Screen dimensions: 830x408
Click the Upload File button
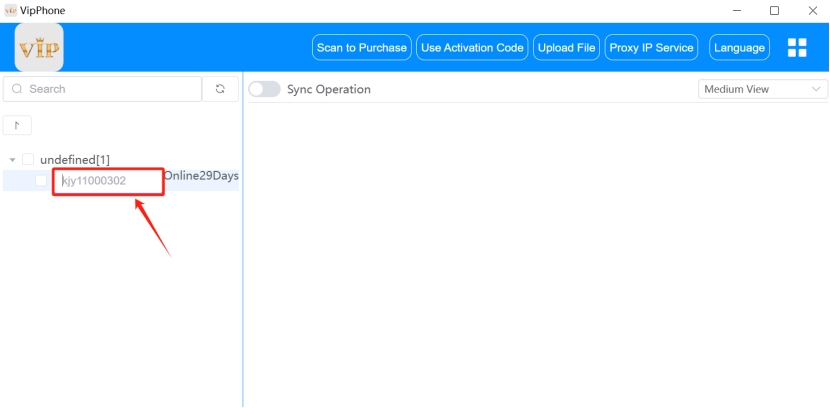(566, 48)
